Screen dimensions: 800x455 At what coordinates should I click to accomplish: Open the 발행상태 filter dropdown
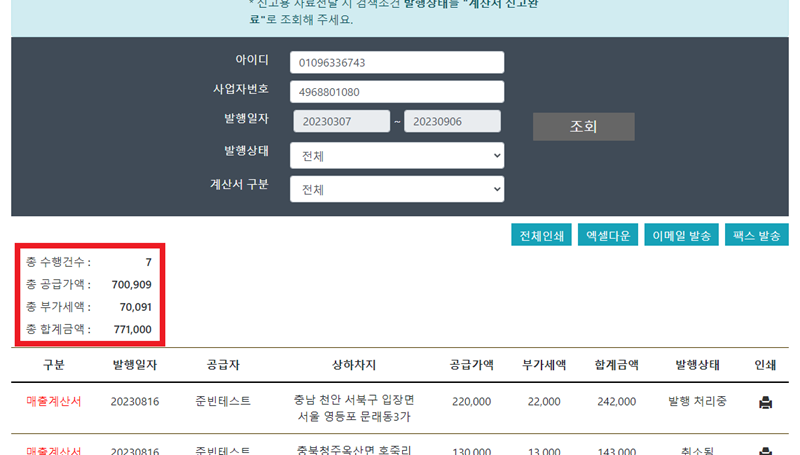(x=397, y=156)
